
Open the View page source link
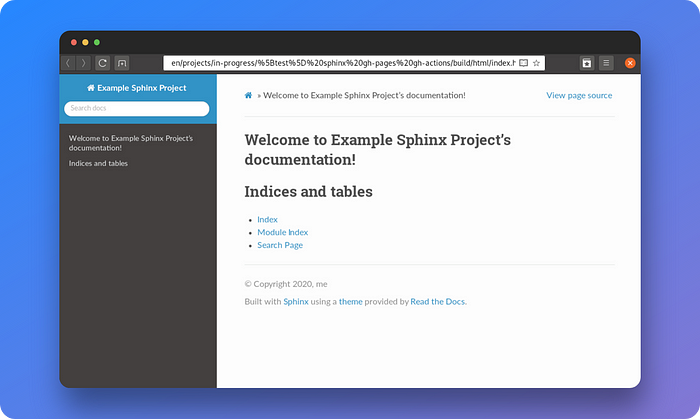click(579, 95)
